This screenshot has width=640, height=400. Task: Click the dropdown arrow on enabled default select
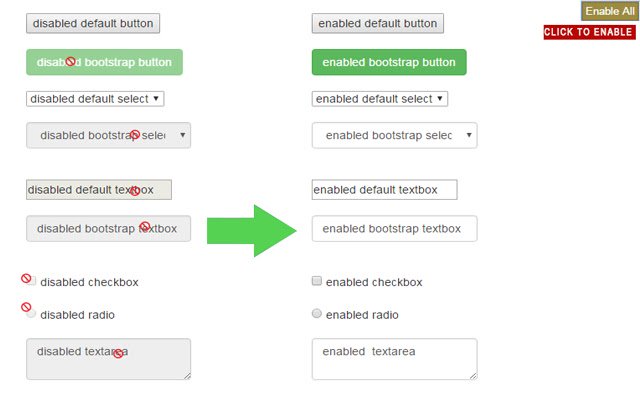pyautogui.click(x=440, y=98)
